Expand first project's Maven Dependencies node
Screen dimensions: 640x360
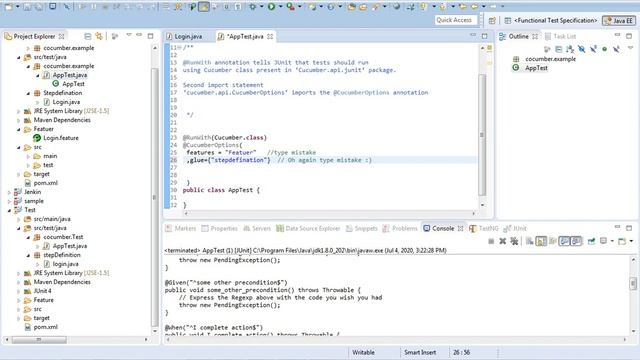[19, 120]
